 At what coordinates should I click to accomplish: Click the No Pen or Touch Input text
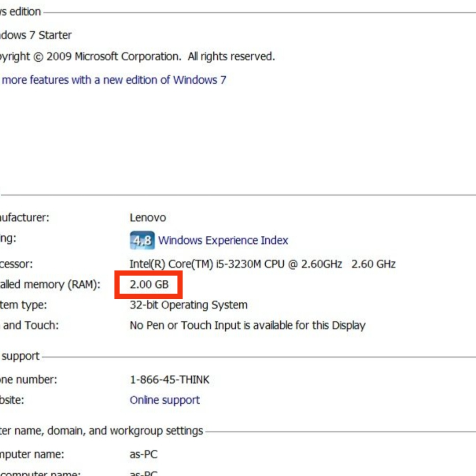[x=247, y=325]
